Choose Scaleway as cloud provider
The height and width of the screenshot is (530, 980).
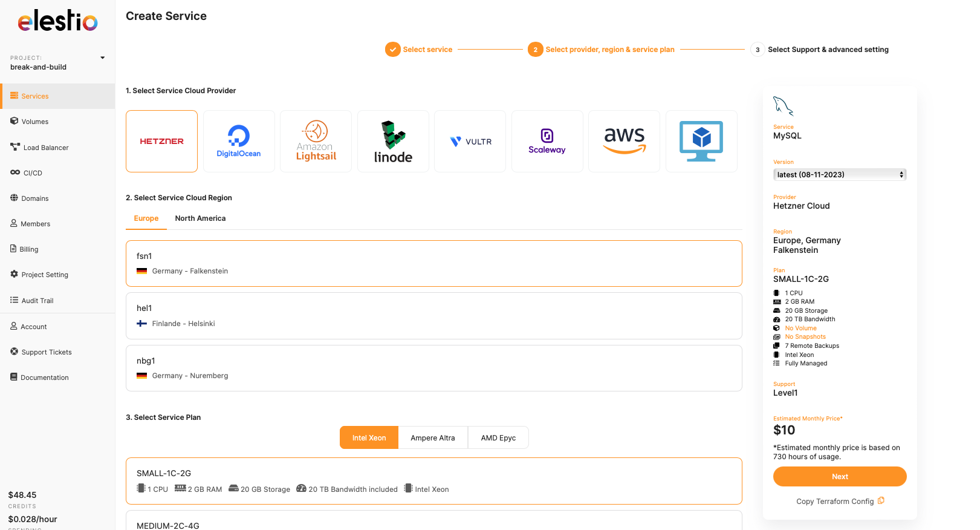point(547,142)
